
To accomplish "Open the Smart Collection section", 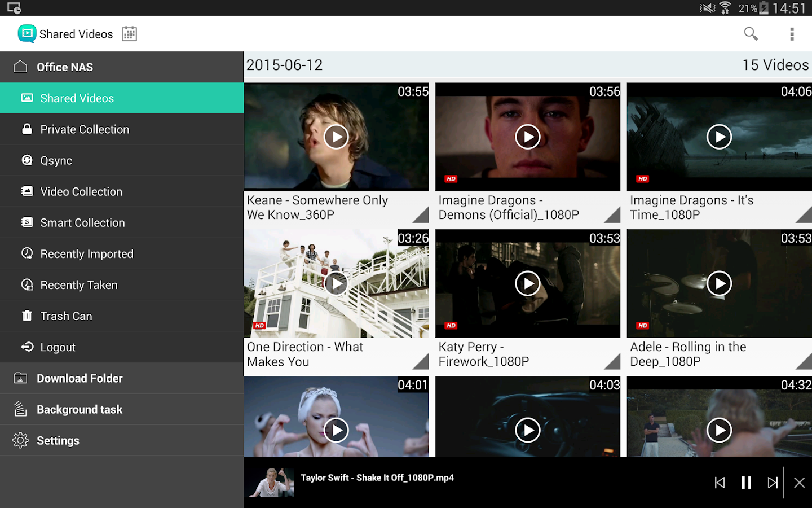I will pyautogui.click(x=82, y=222).
